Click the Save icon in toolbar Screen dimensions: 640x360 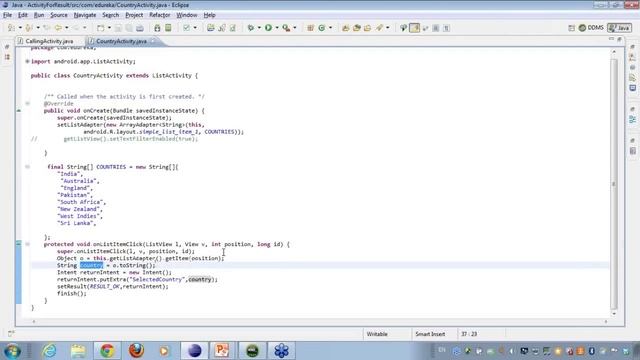[x=118, y=28]
